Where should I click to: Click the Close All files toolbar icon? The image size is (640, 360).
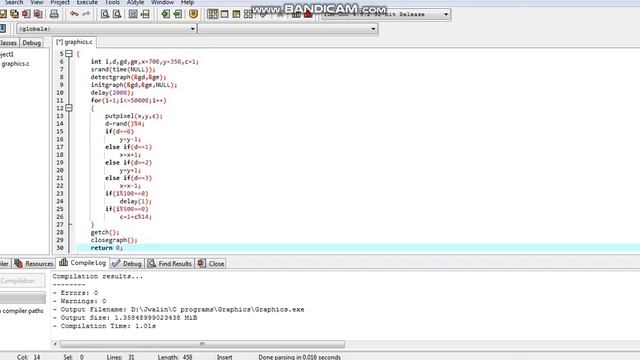point(38,14)
